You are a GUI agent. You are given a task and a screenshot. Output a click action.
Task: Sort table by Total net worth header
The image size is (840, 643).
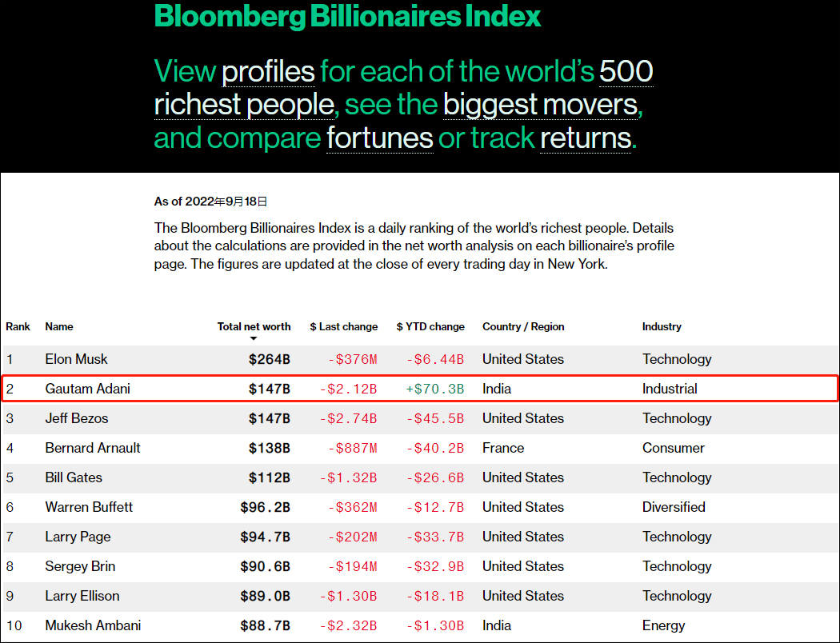(254, 326)
